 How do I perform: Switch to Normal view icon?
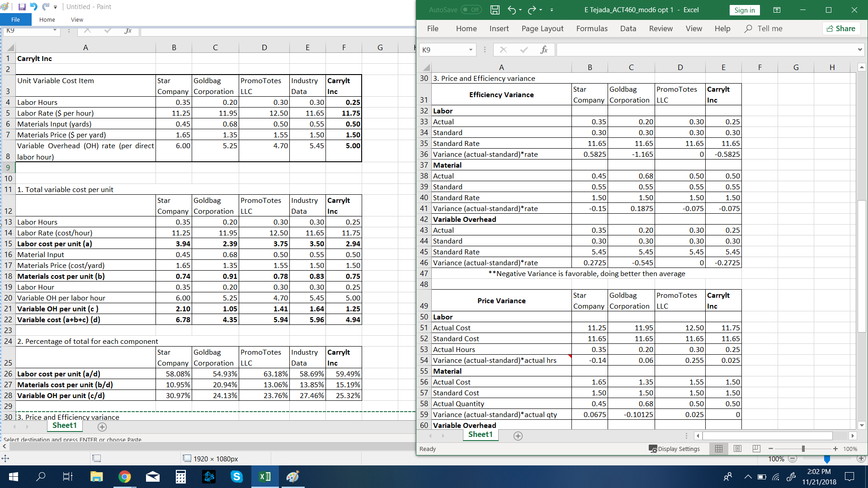[x=719, y=449]
